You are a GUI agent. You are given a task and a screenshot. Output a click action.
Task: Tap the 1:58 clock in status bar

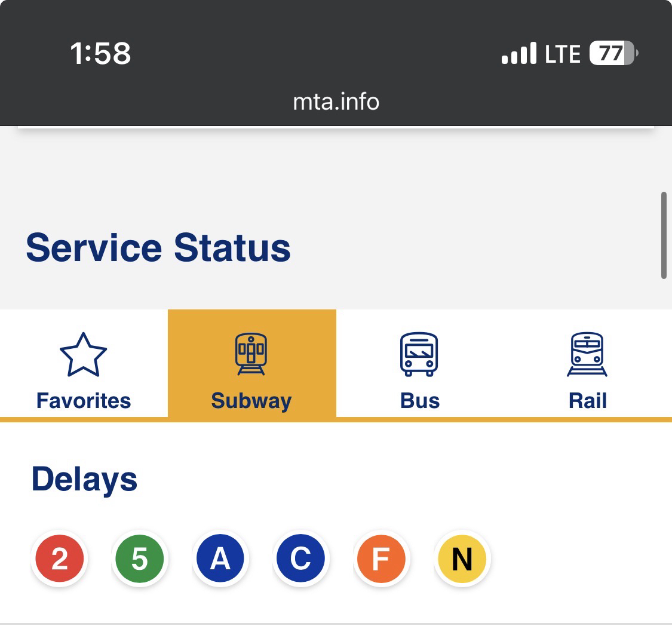pyautogui.click(x=100, y=54)
